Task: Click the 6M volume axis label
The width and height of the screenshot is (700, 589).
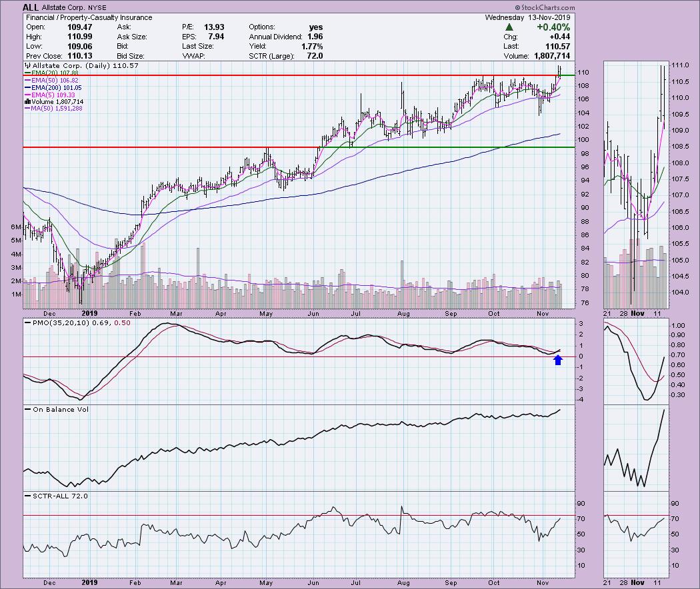Action: click(16, 227)
